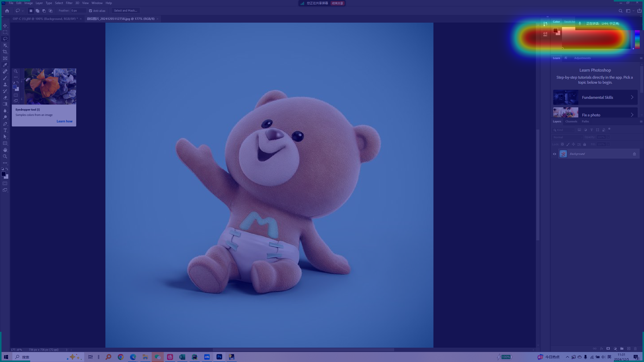
Task: Click the Select and Mask button
Action: (x=126, y=11)
